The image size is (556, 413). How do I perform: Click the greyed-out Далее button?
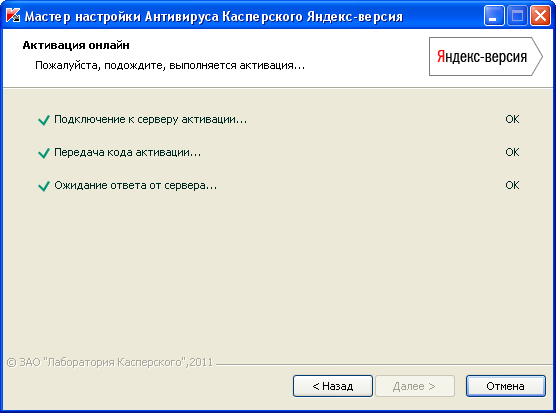pos(415,386)
